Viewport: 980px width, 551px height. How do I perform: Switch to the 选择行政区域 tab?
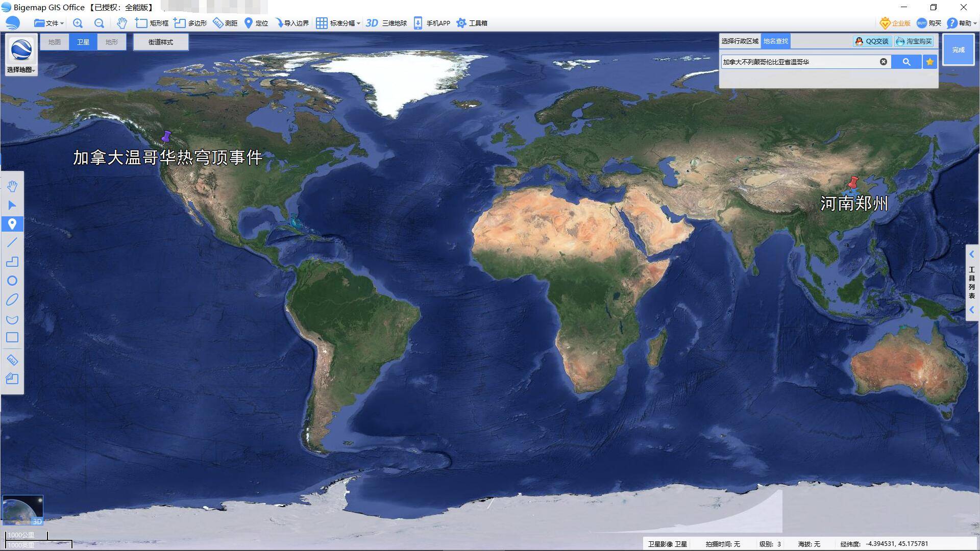click(x=739, y=41)
